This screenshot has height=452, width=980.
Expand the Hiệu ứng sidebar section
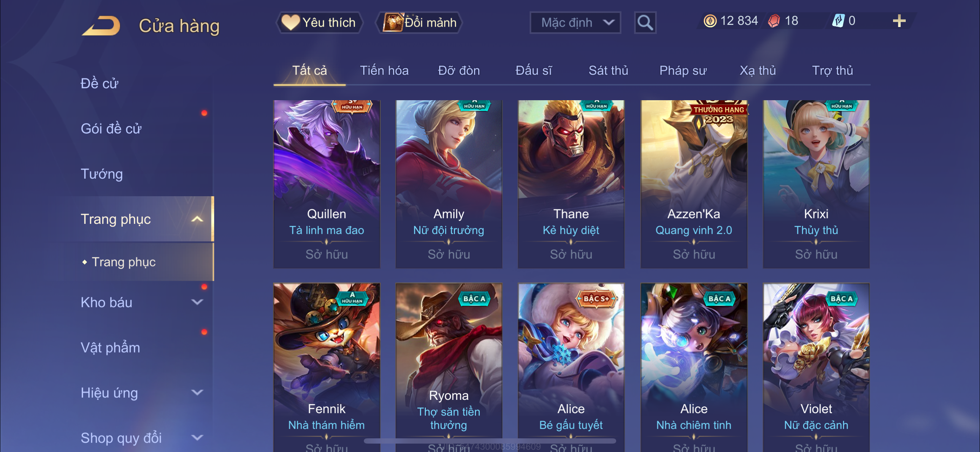(x=197, y=393)
